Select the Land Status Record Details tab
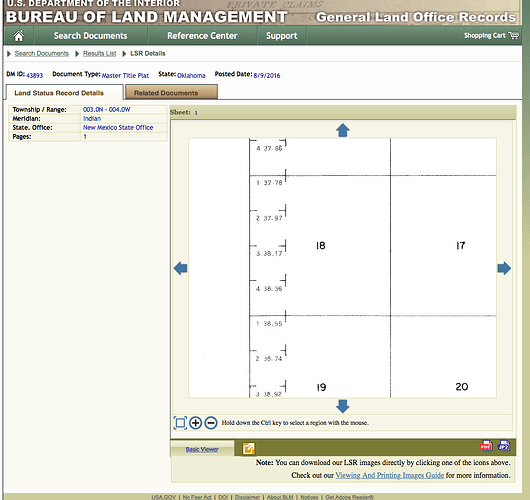The width and height of the screenshot is (530, 500). tap(64, 93)
